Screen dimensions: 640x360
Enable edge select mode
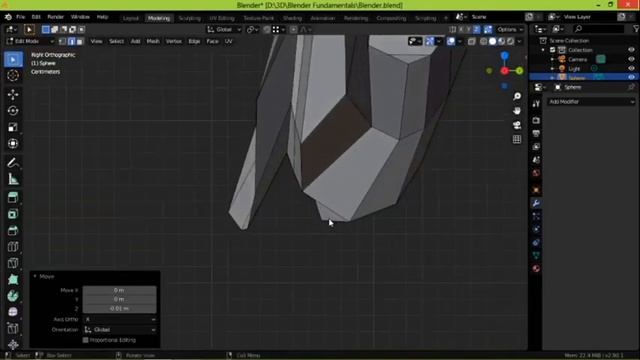(x=71, y=41)
